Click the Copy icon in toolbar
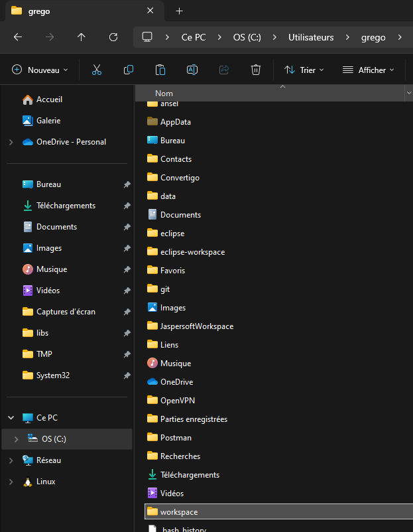The height and width of the screenshot is (532, 413). click(x=129, y=70)
